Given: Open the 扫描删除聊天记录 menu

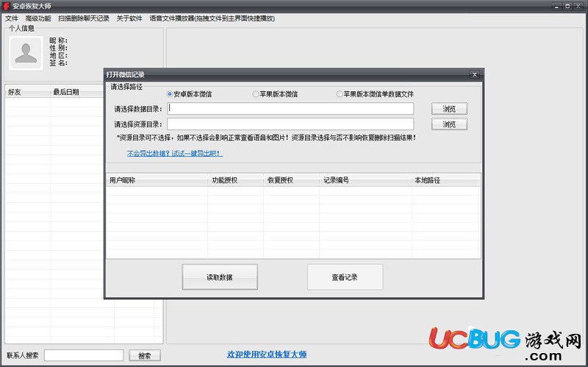Looking at the screenshot, I should pos(84,18).
